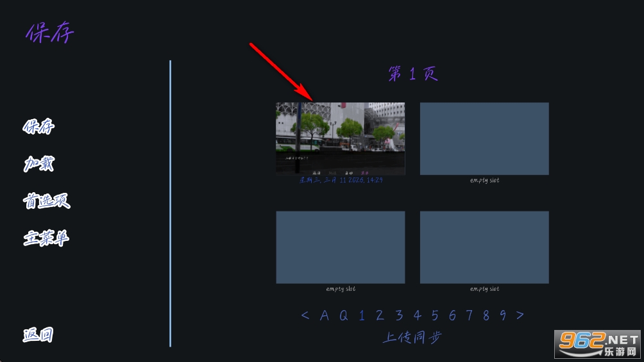Select save page 1
The image size is (644, 362).
[x=362, y=315]
